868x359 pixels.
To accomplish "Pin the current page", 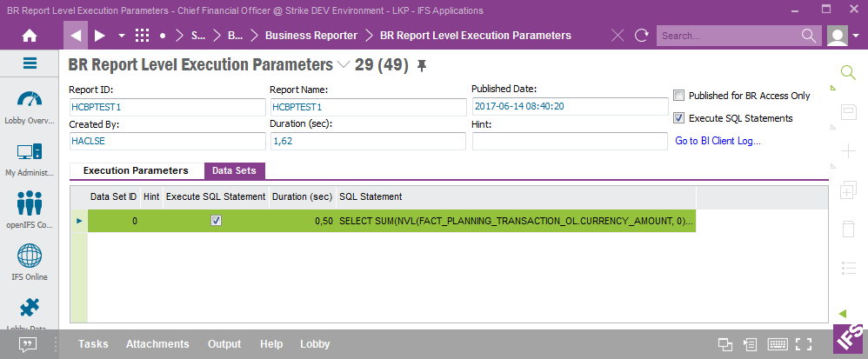I will [422, 66].
